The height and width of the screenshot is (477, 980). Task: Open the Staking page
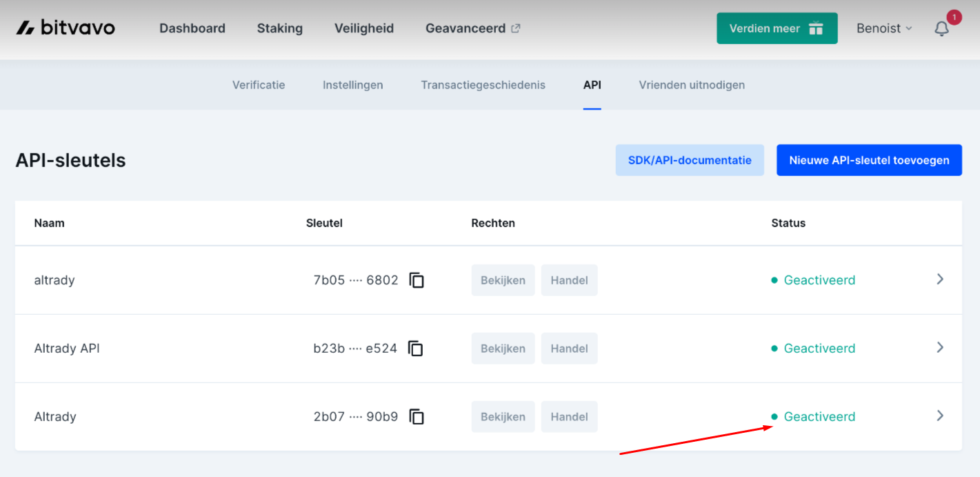coord(280,28)
